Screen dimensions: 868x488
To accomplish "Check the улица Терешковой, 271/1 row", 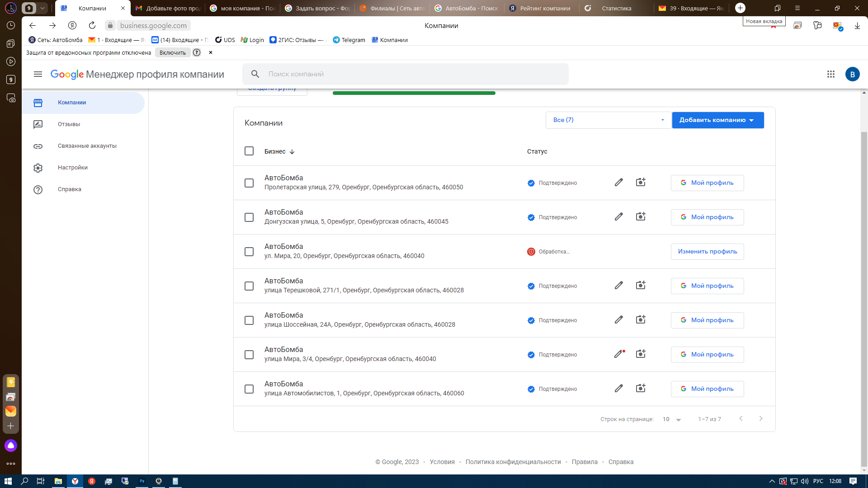I will click(x=249, y=286).
